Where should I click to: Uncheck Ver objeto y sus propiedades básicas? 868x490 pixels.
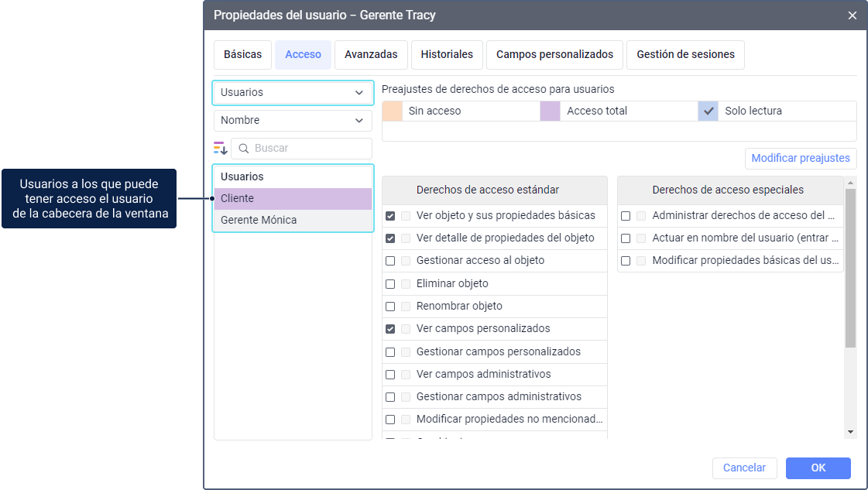coord(390,216)
